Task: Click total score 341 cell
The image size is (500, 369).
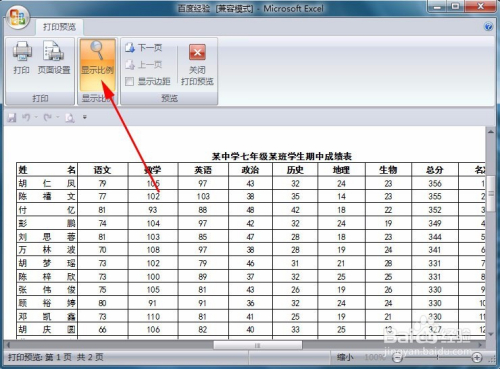Action: 435,250
